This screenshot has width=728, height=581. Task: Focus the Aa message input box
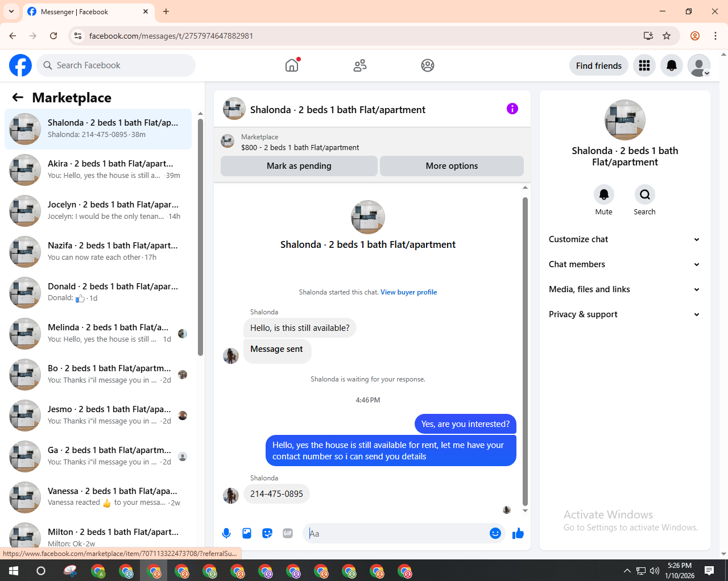(396, 533)
